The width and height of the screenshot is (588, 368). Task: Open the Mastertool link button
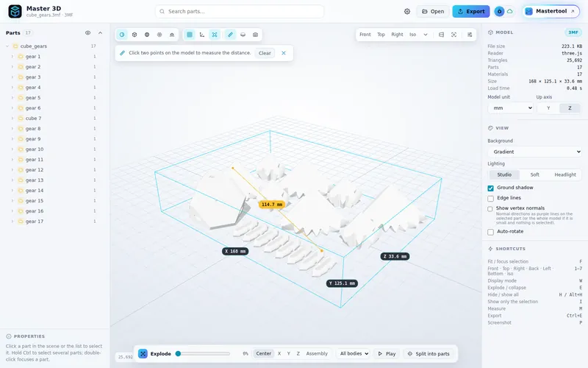click(x=551, y=11)
